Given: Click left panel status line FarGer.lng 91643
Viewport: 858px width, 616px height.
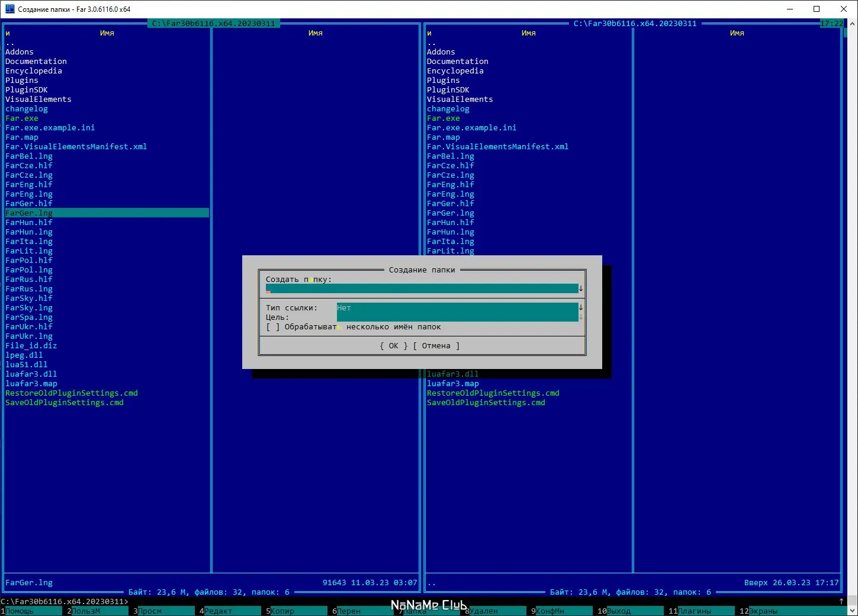Looking at the screenshot, I should click(x=211, y=583).
